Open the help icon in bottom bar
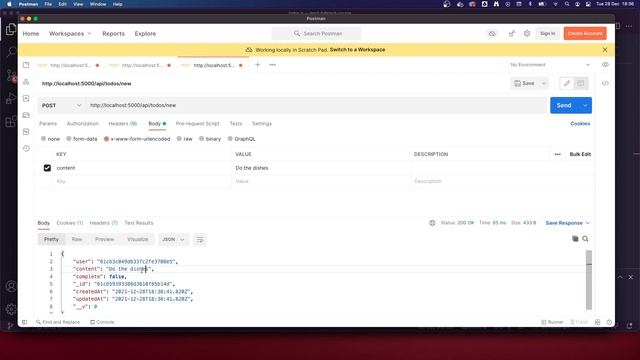The width and height of the screenshot is (640, 360). pos(609,322)
